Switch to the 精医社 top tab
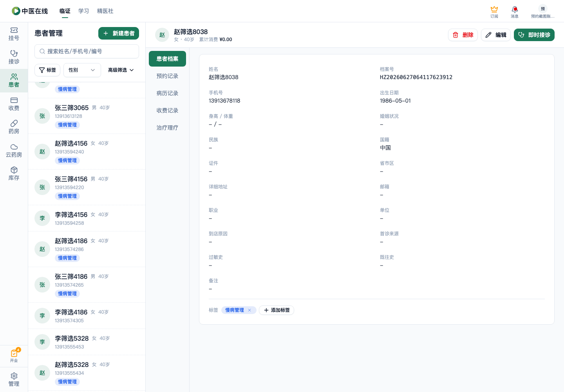This screenshot has width=564, height=392. [x=105, y=11]
